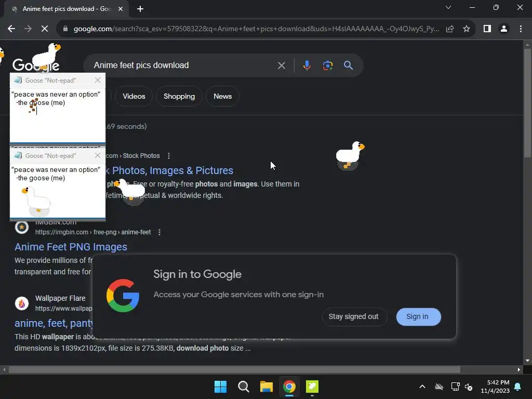
Task: Open OneDrive cloud tray icon
Action: tap(439, 387)
